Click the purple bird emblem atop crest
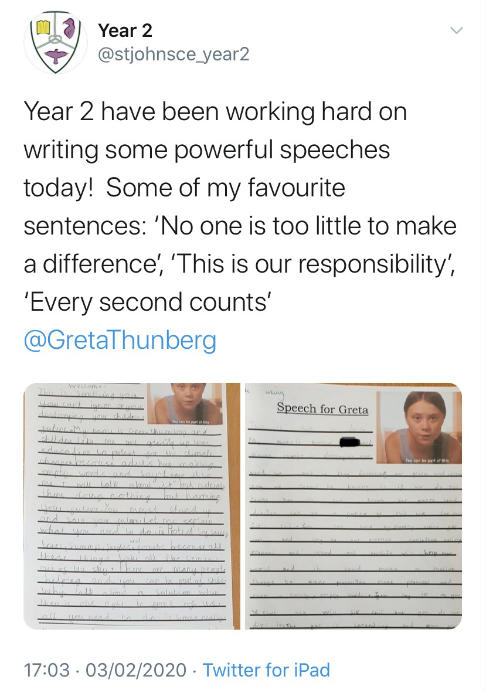Viewport: 485px width, 690px height. 68,28
